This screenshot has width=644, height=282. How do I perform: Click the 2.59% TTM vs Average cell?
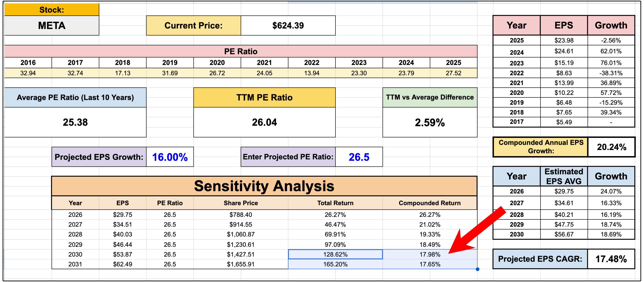tap(429, 123)
